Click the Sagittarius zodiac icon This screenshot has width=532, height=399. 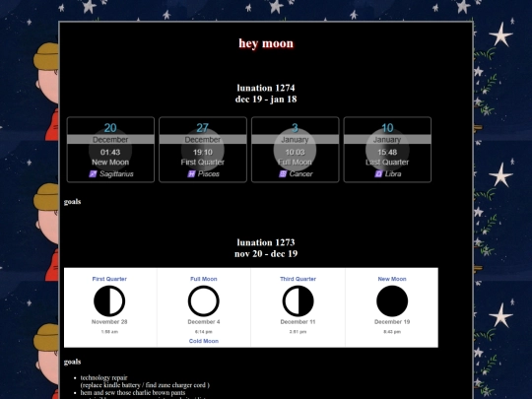(93, 174)
